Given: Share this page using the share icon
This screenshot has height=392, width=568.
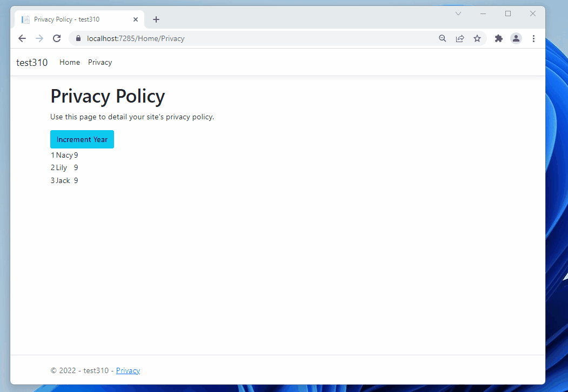Looking at the screenshot, I should (x=460, y=38).
